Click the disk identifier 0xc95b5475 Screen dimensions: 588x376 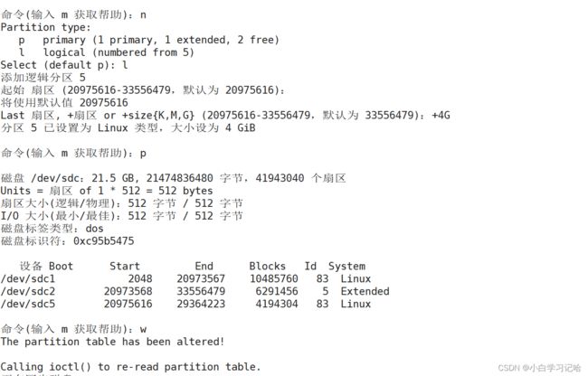pos(103,240)
